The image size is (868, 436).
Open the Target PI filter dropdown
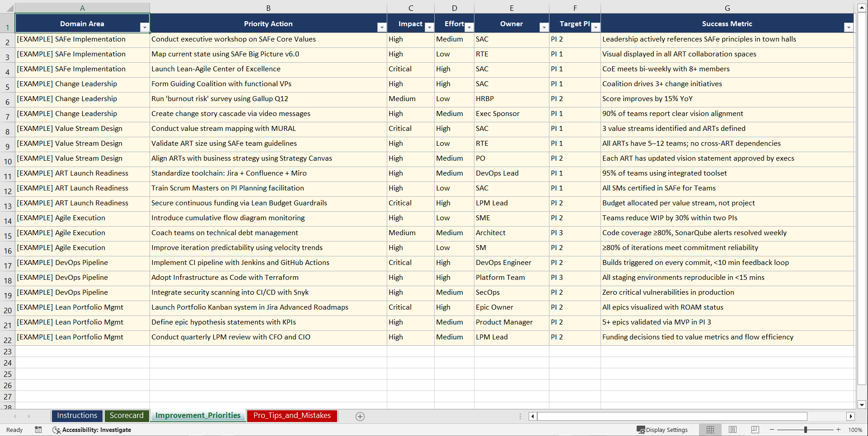596,27
